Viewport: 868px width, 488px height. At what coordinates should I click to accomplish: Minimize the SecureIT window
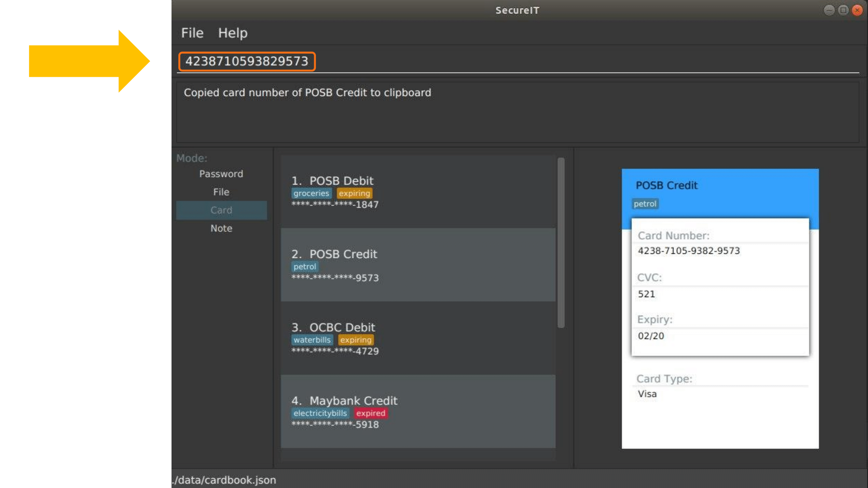pyautogui.click(x=829, y=10)
